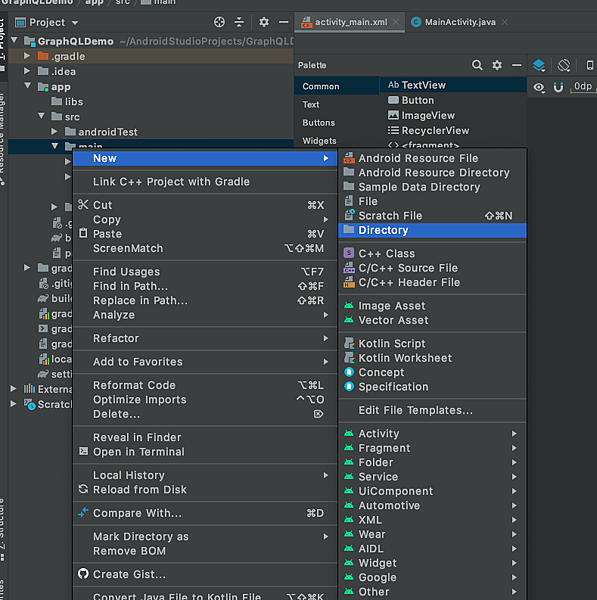Pick Button widget from Palette
The height and width of the screenshot is (600, 597).
coord(453,100)
